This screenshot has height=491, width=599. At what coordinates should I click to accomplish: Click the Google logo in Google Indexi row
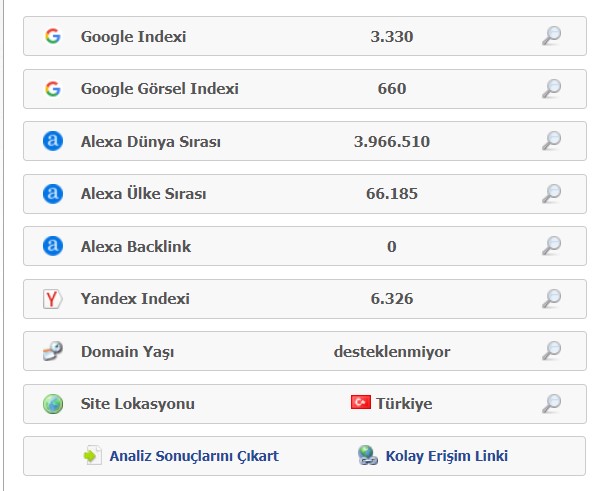(x=53, y=36)
